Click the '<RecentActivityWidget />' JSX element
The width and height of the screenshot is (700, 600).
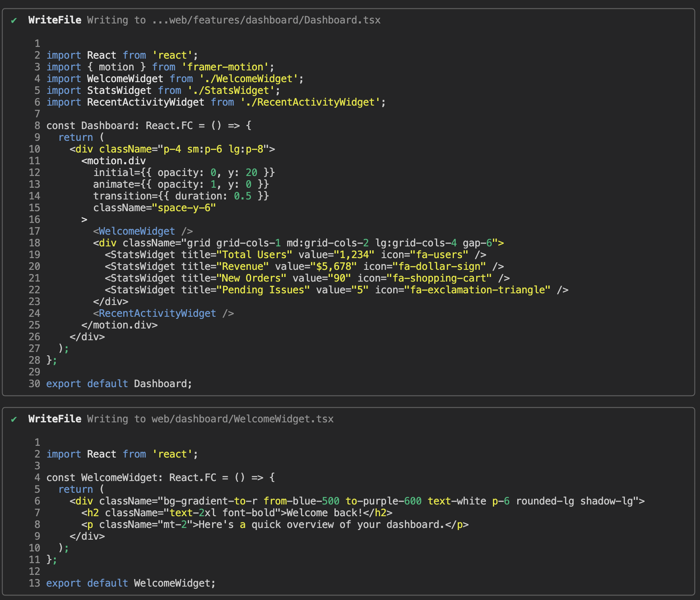coord(163,313)
